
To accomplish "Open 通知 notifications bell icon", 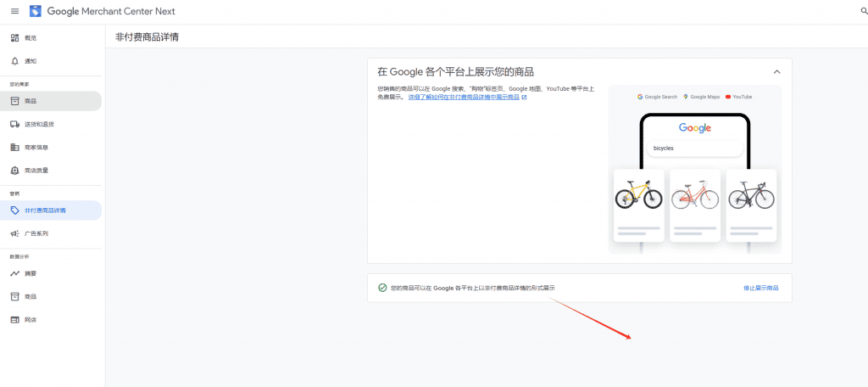I will pos(15,61).
